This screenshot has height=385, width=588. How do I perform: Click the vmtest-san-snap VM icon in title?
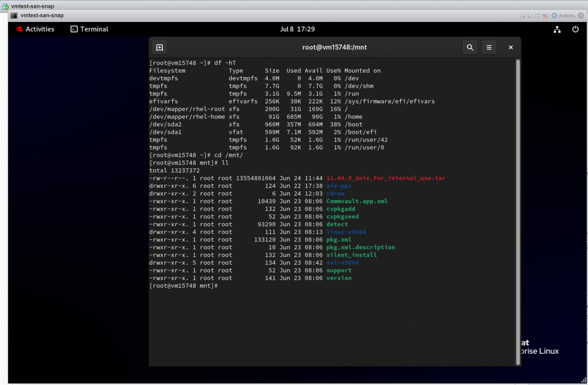pos(5,6)
